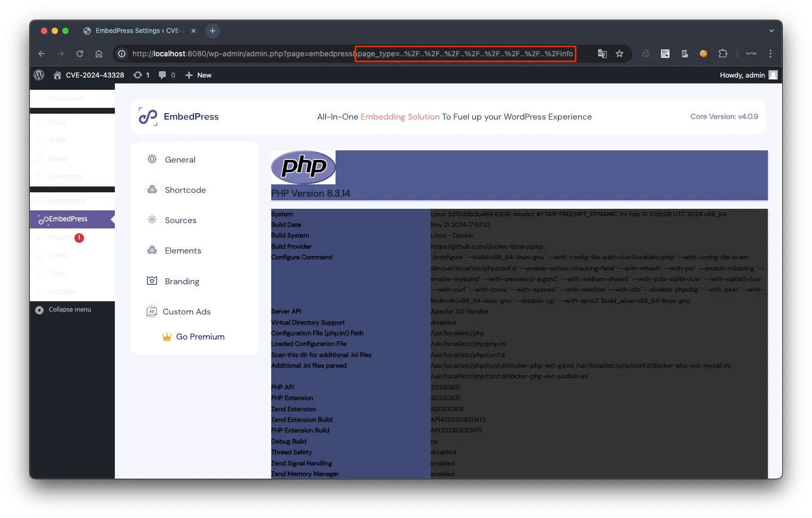Expand the tab search dropdown chevron
The height and width of the screenshot is (518, 812).
coord(772,31)
